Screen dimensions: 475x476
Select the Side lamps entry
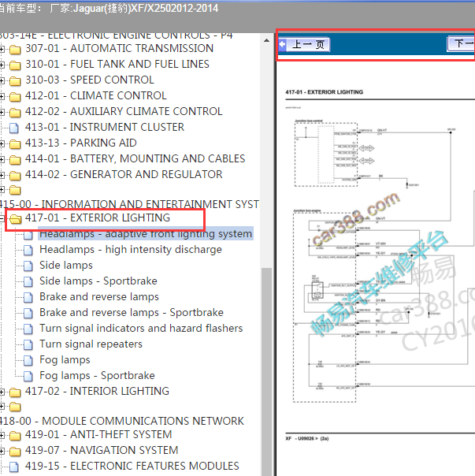pyautogui.click(x=66, y=266)
